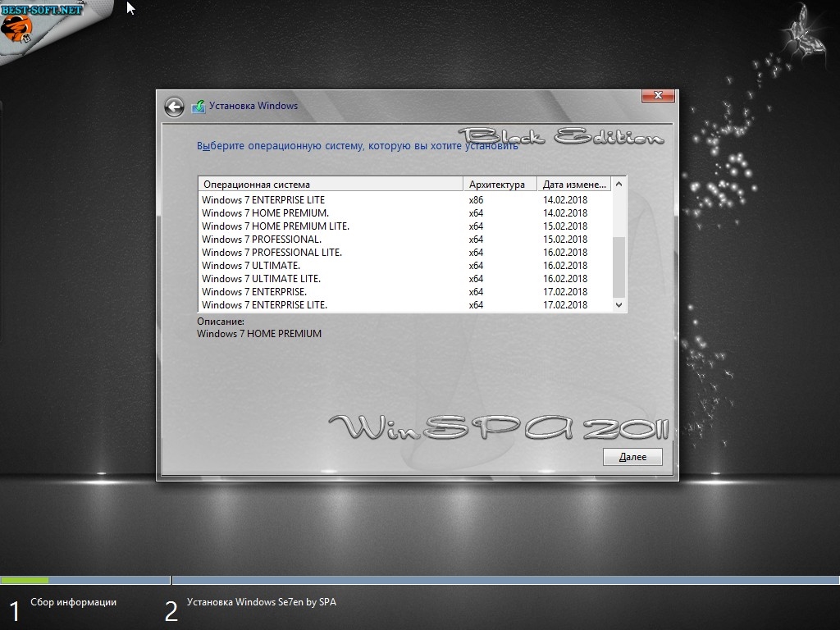Select Windows 7 PROFESSIONAL. row
840x630 pixels.
tap(405, 240)
